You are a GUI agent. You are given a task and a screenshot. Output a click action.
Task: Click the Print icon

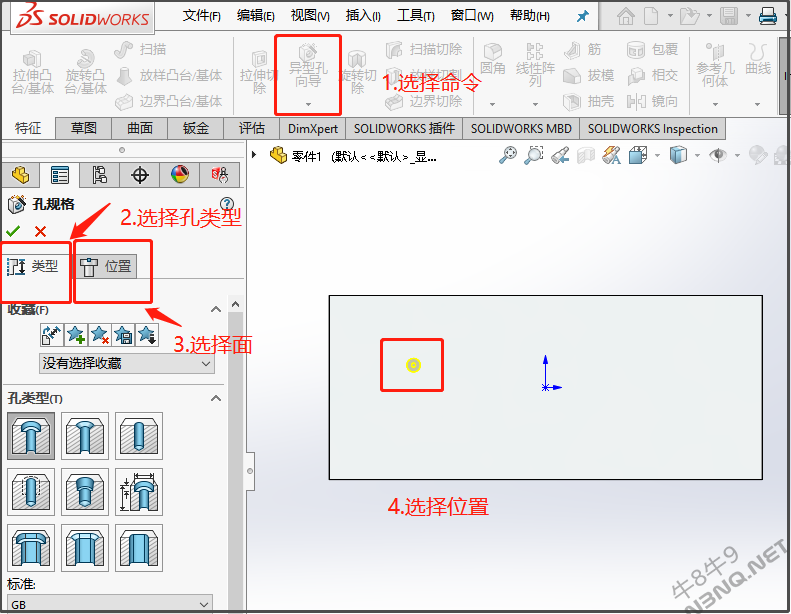pyautogui.click(x=768, y=16)
